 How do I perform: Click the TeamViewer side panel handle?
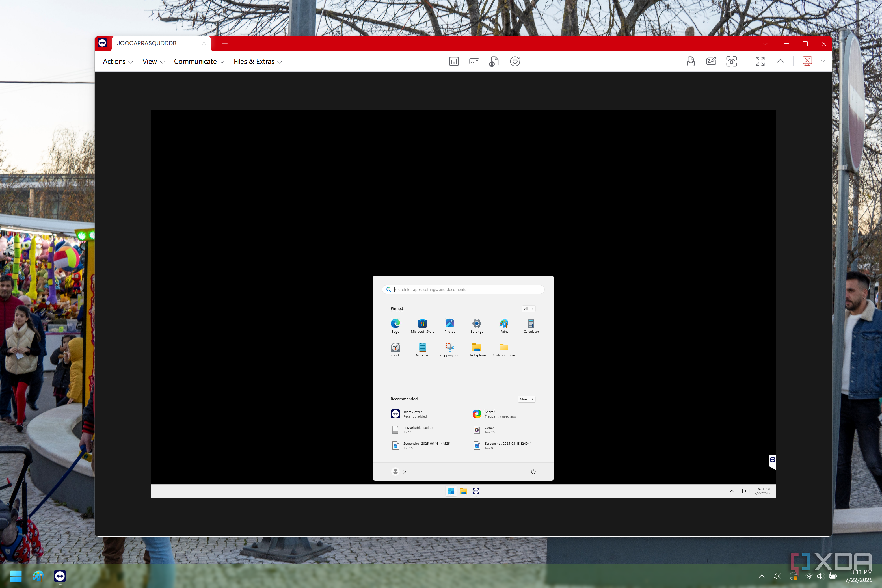click(x=772, y=462)
